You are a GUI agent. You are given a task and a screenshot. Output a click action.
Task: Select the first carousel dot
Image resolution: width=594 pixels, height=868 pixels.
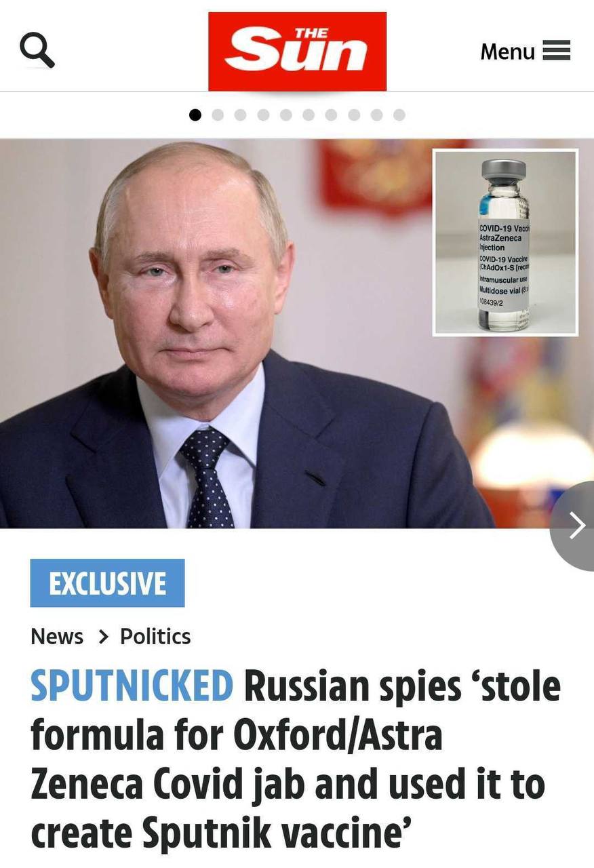coord(195,115)
